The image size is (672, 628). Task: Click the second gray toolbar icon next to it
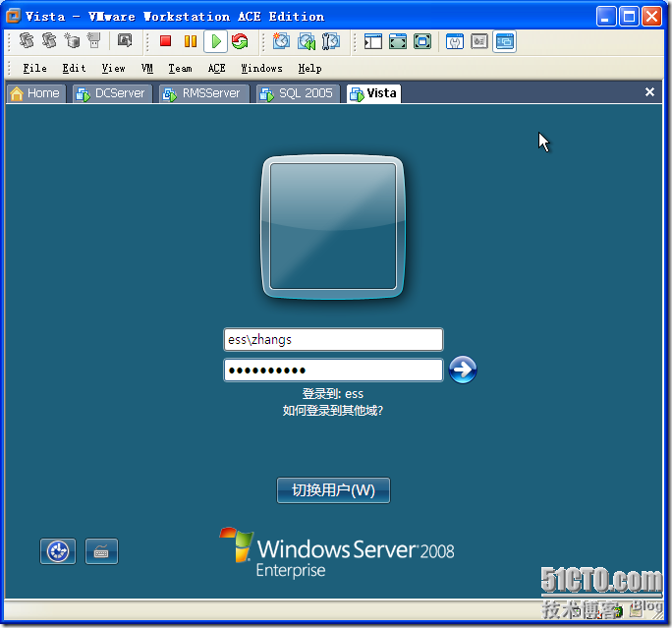pyautogui.click(x=49, y=40)
